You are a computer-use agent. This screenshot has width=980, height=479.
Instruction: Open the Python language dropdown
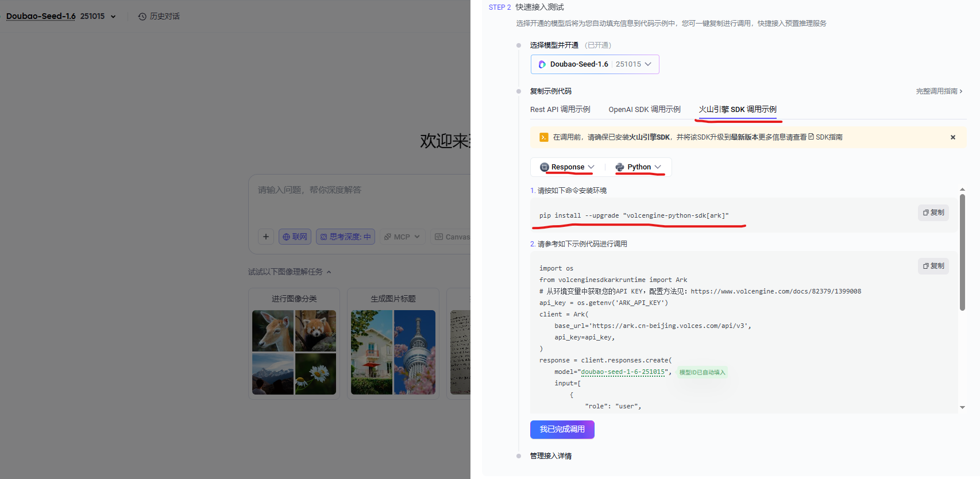(638, 167)
